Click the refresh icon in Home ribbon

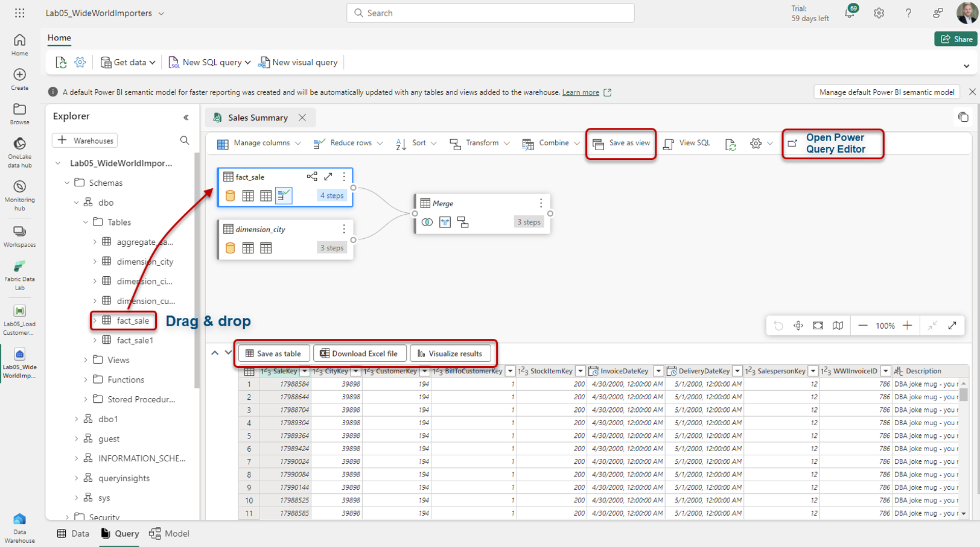tap(60, 62)
